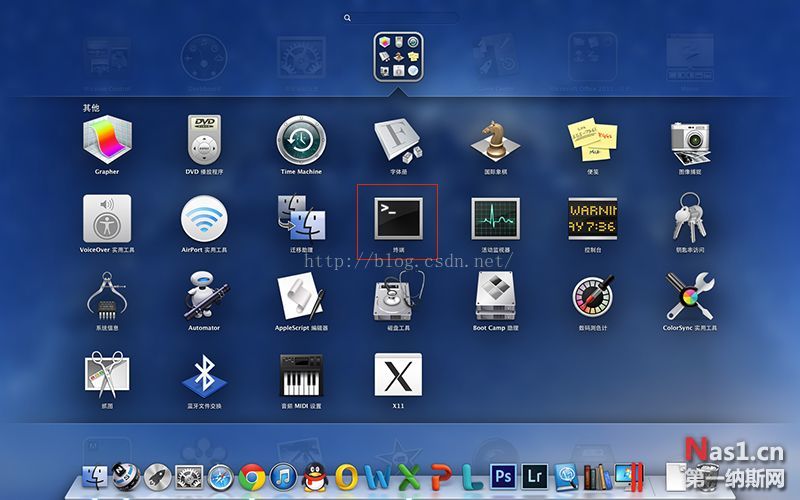Click the open folder icon at top

[398, 55]
